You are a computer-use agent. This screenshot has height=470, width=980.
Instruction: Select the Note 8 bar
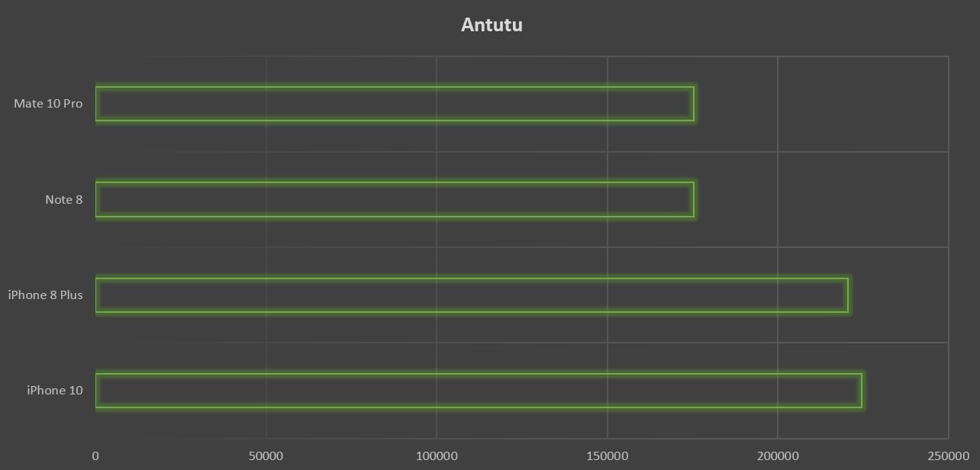click(394, 199)
